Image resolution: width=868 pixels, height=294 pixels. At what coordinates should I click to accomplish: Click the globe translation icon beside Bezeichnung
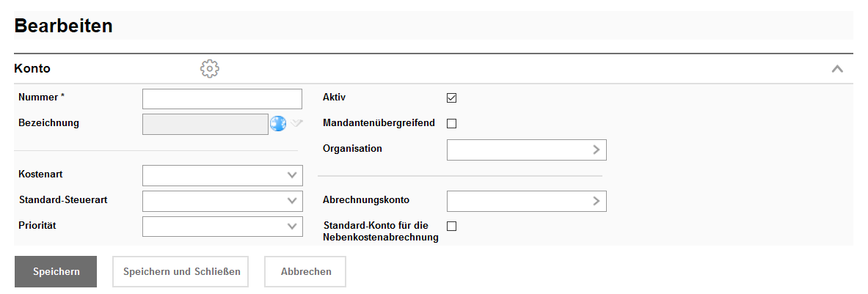tap(278, 124)
